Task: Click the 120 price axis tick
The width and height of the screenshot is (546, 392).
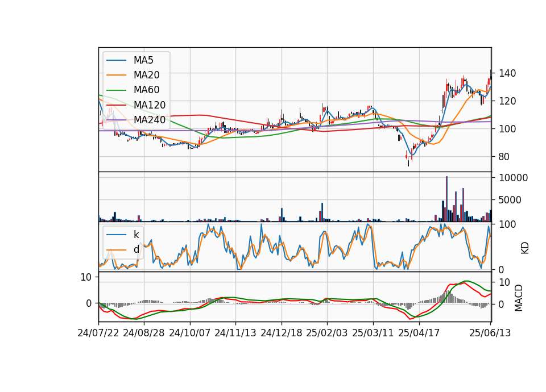Action: point(507,101)
